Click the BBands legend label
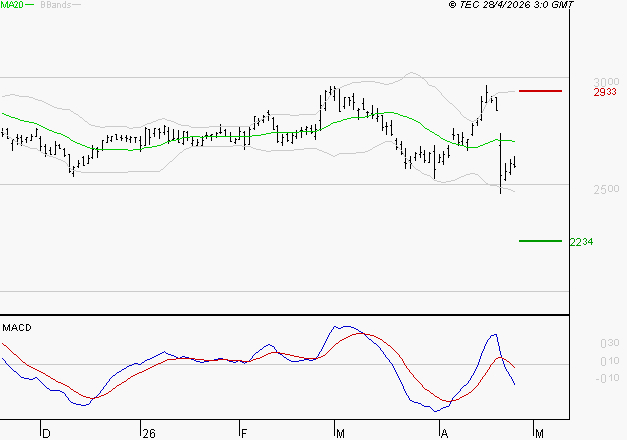 (56, 5)
